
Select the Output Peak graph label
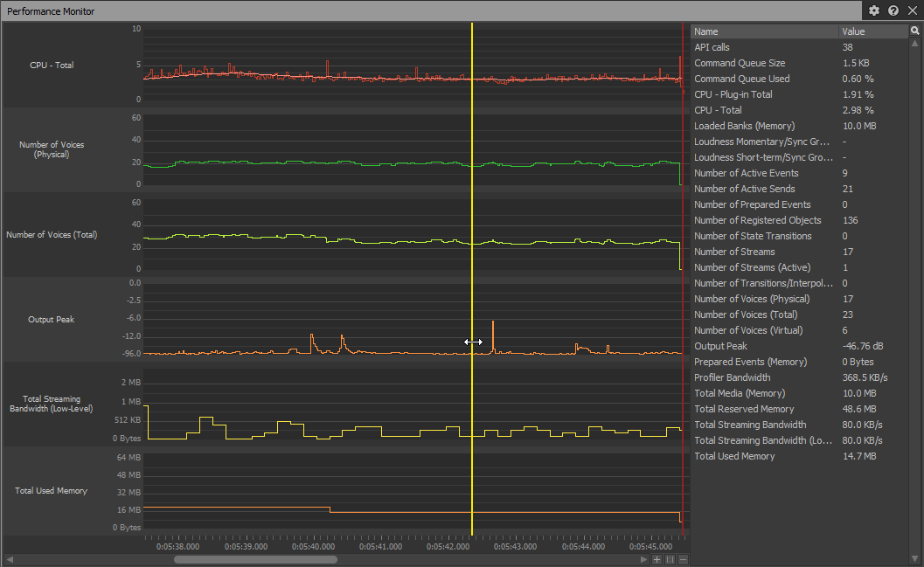pyautogui.click(x=52, y=320)
